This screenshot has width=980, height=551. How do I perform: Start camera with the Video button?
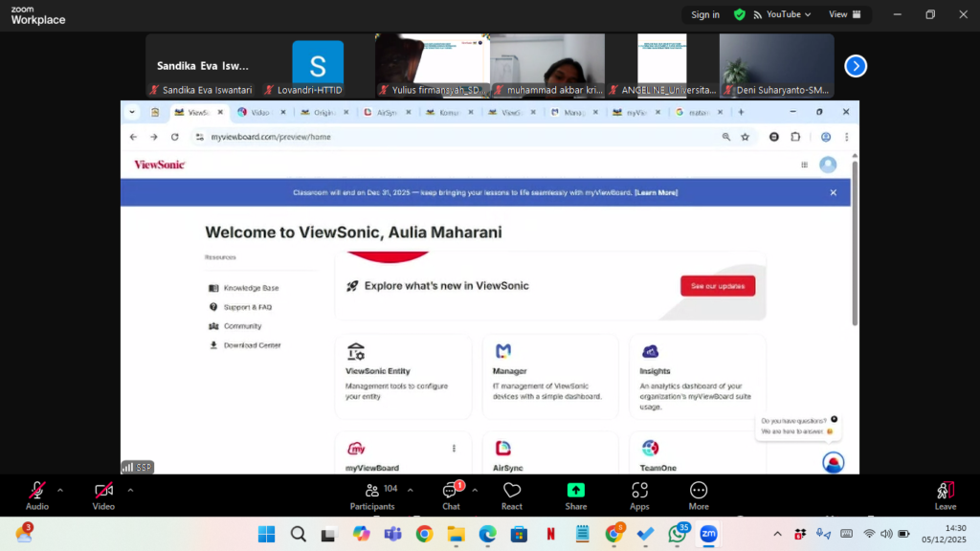pyautogui.click(x=103, y=495)
